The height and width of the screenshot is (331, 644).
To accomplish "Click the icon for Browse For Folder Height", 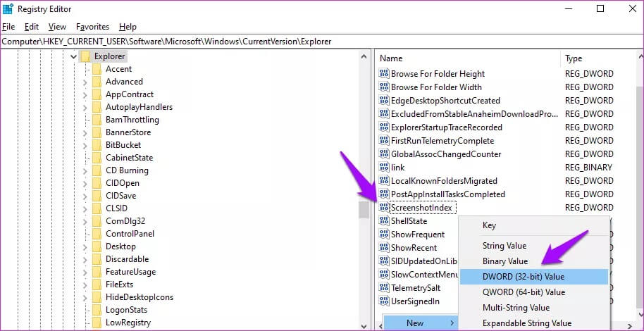I will (x=384, y=74).
